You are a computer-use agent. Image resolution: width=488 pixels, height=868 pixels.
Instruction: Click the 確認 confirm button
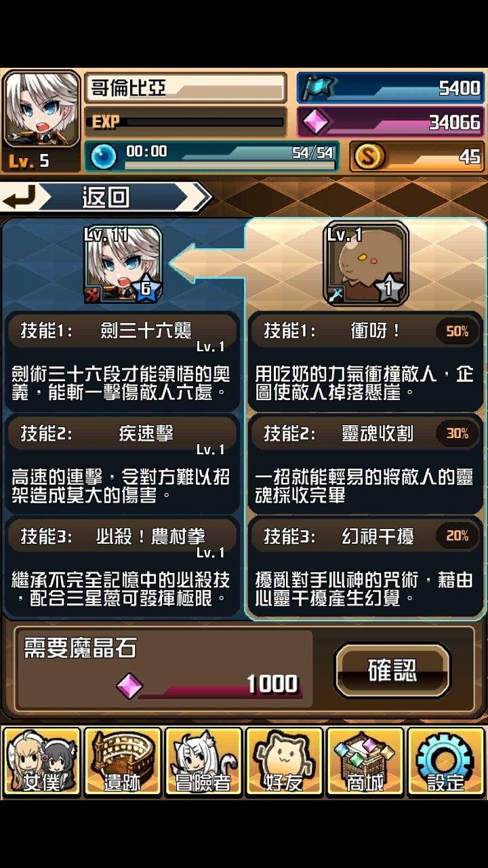(392, 670)
